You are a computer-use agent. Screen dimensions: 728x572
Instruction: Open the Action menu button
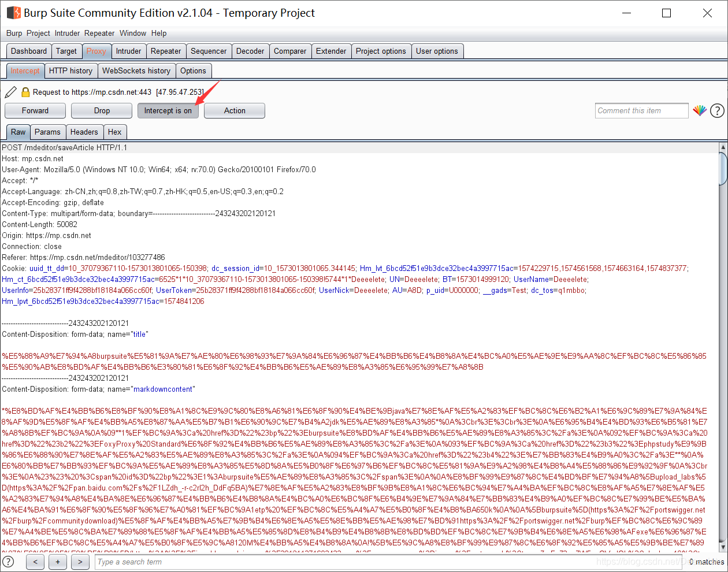(x=235, y=110)
